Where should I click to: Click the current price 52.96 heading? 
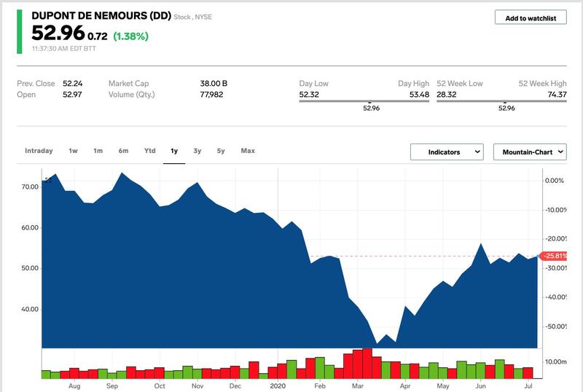(58, 33)
